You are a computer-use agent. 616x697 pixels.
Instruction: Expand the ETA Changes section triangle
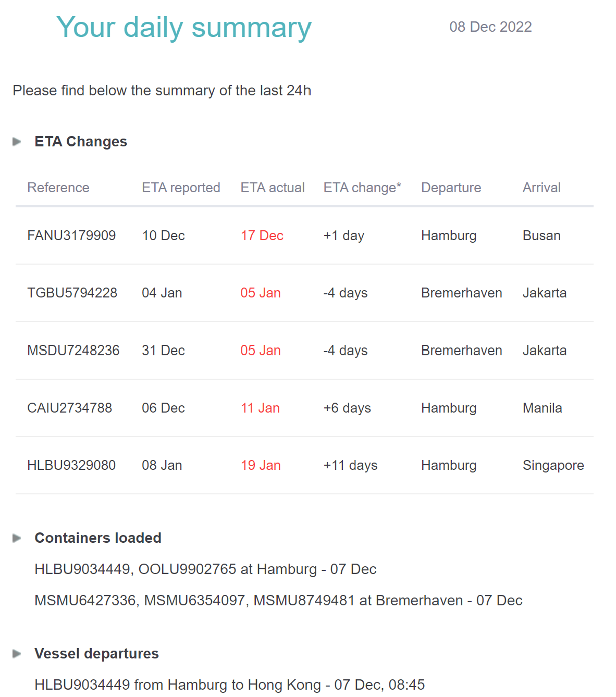click(x=17, y=142)
